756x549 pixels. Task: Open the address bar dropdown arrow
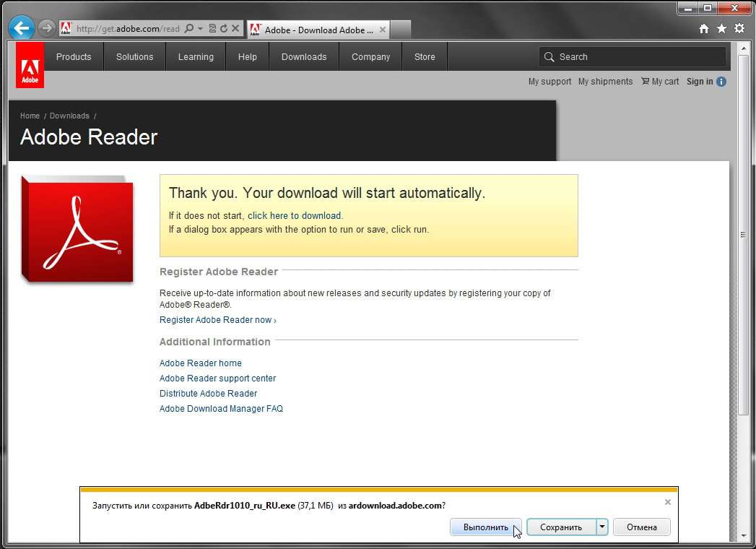199,28
